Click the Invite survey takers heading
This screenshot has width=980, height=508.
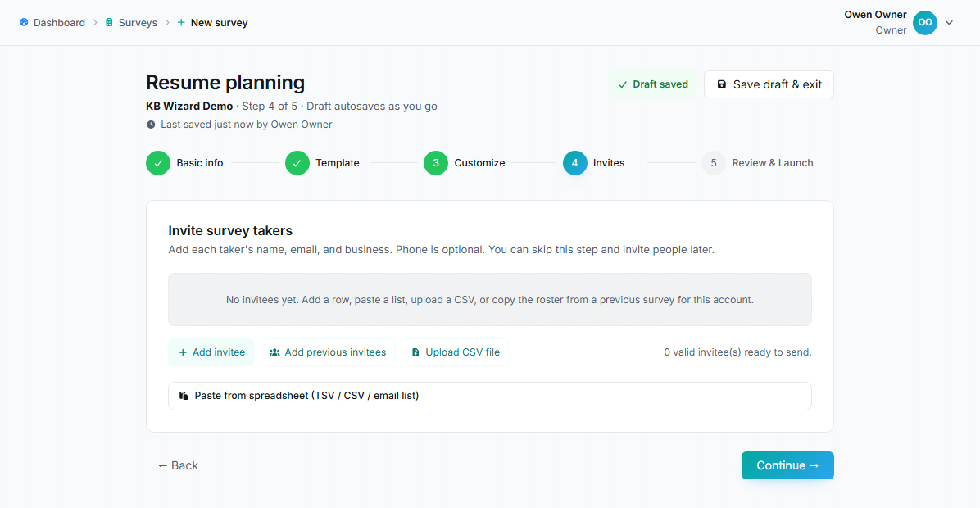coord(230,230)
